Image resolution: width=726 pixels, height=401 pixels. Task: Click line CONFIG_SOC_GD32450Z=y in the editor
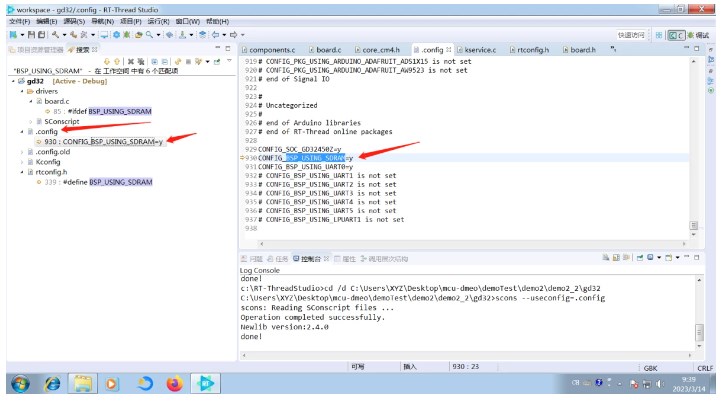pyautogui.click(x=300, y=149)
